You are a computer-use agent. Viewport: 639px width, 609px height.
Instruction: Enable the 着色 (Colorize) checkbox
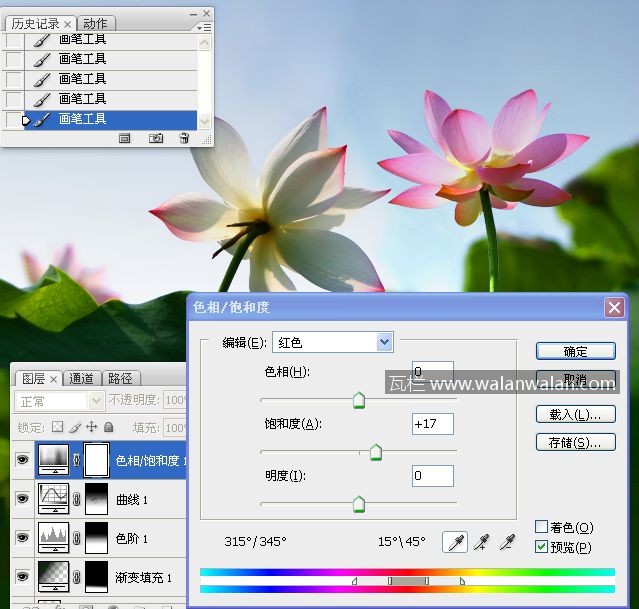click(x=541, y=527)
